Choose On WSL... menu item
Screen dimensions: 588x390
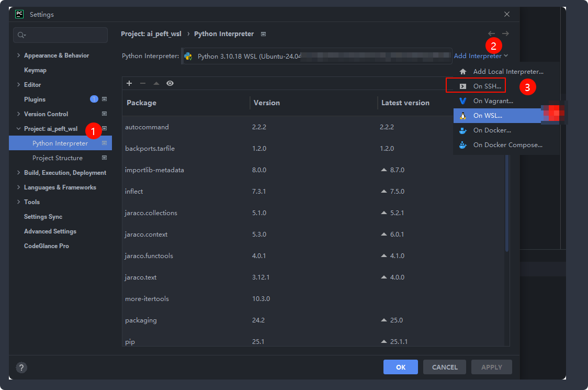tap(506, 116)
